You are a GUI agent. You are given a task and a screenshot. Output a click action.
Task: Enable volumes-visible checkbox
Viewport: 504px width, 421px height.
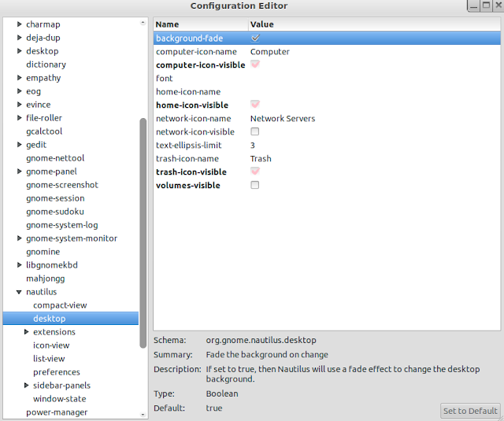[x=255, y=185]
